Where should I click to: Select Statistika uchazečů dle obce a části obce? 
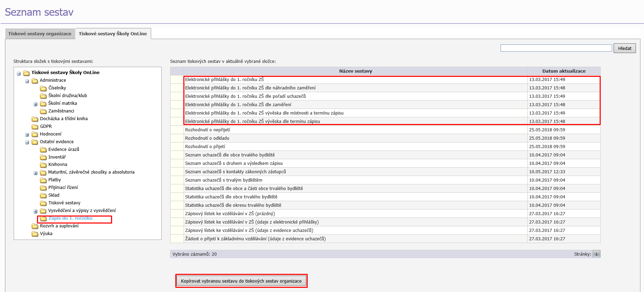tap(385, 189)
